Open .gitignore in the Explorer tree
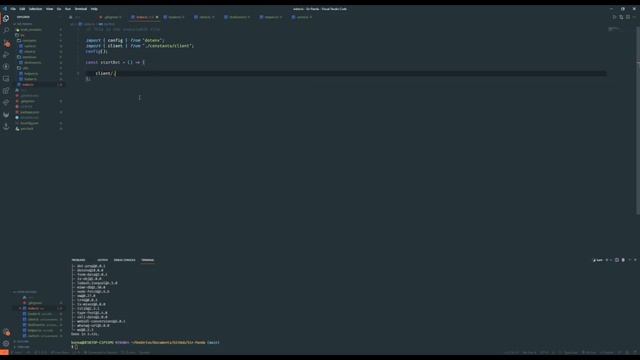Screen dimensions: 640x360 click(28, 101)
